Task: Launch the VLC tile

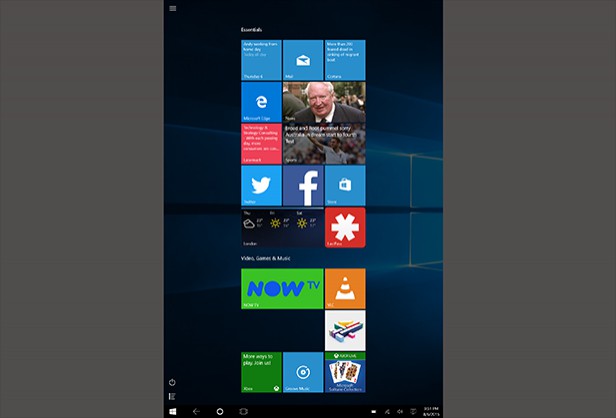Action: pos(345,289)
